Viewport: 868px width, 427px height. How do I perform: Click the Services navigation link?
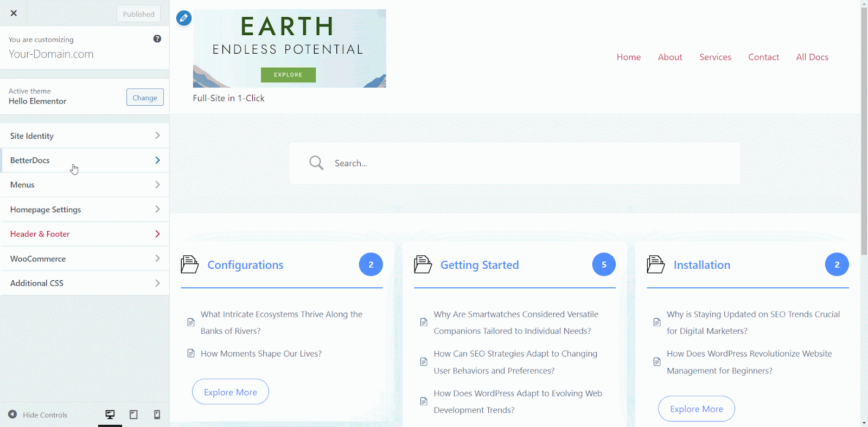click(715, 57)
